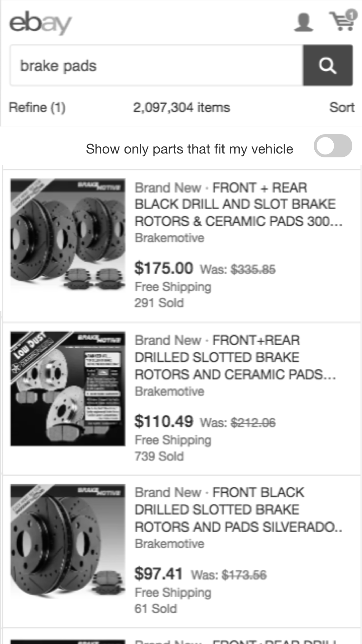Screen dimensions: 362x644
Task: Open the user account profile icon
Action: click(303, 22)
